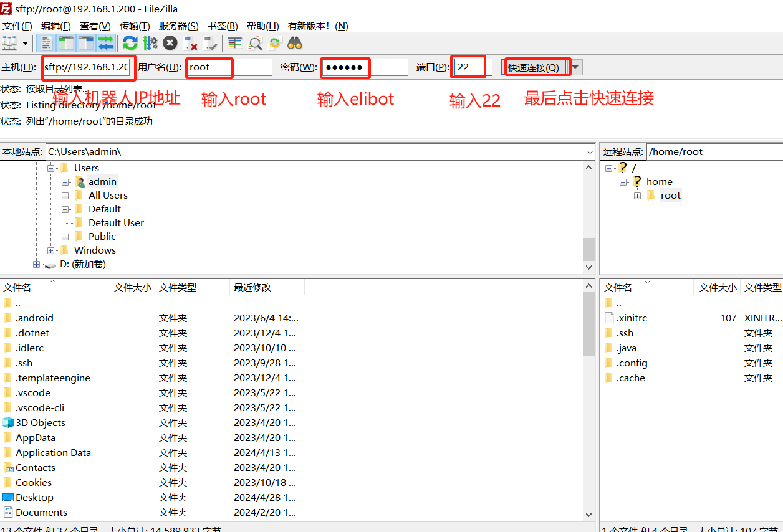Image resolution: width=783 pixels, height=532 pixels.
Task: Toggle synchronized browsing icon
Action: 275,43
